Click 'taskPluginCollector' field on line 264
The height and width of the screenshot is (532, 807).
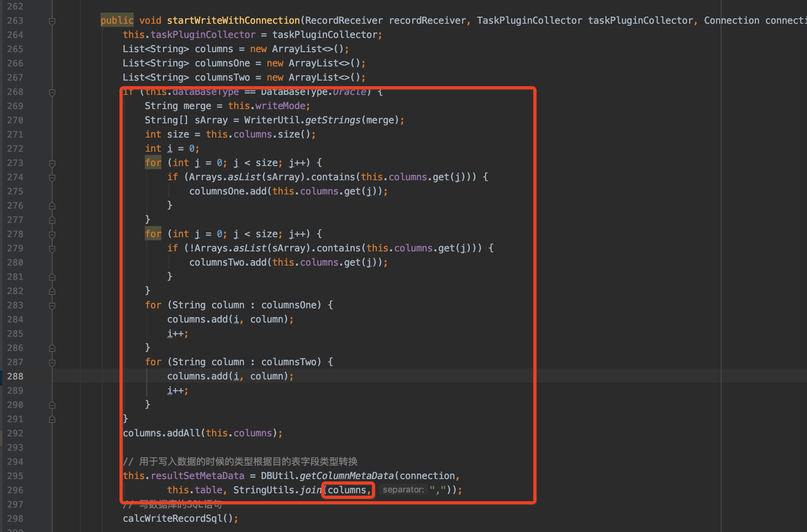(x=203, y=35)
